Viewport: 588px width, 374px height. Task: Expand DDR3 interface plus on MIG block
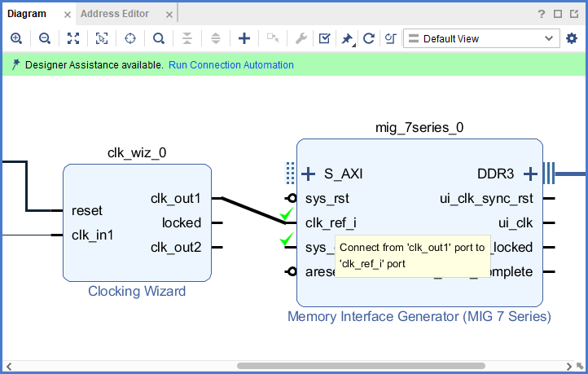pos(530,174)
